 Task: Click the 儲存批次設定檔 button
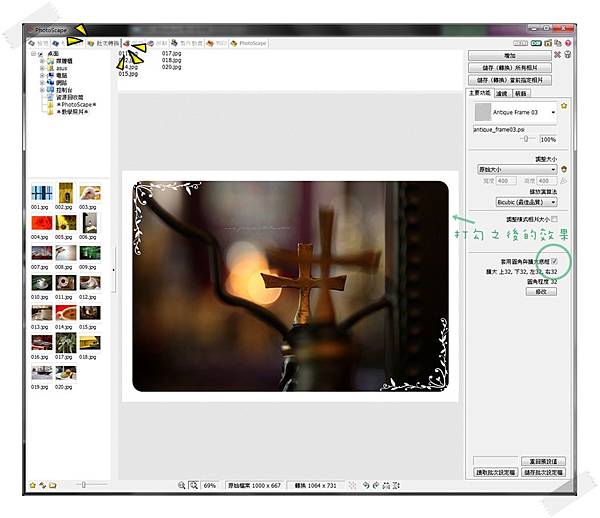tap(543, 472)
